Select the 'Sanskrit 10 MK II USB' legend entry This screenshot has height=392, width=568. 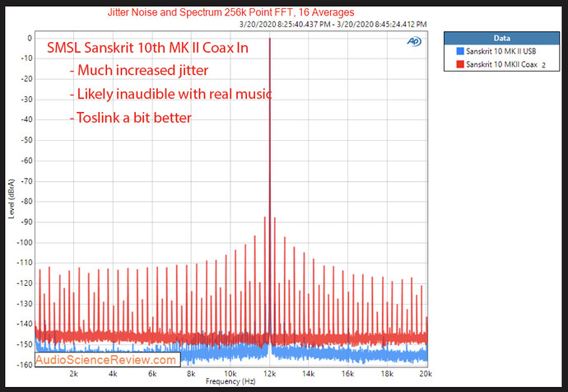coord(501,51)
